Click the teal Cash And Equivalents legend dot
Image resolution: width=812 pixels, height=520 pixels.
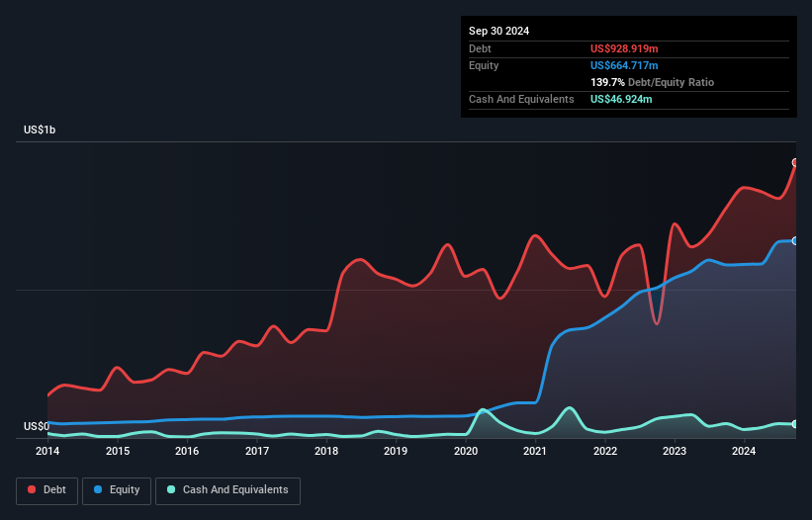pyautogui.click(x=171, y=489)
